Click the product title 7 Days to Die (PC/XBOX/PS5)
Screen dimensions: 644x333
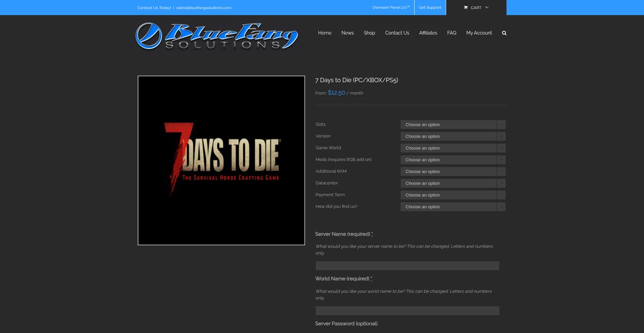pos(356,80)
